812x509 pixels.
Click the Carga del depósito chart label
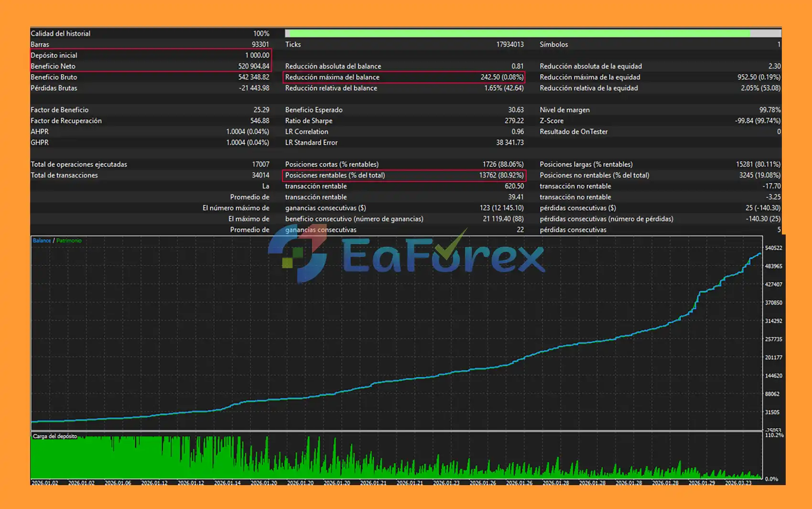(54, 436)
